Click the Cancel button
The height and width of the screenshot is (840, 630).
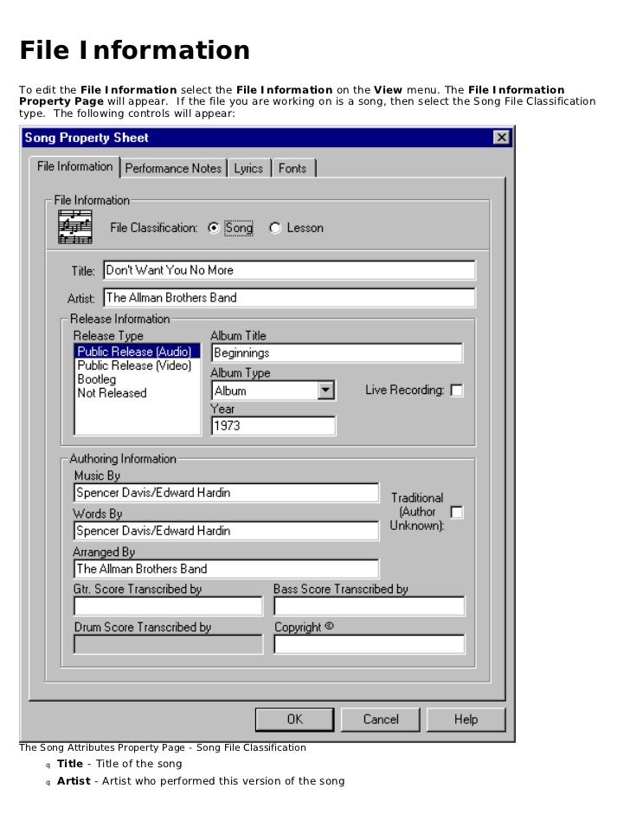(381, 719)
